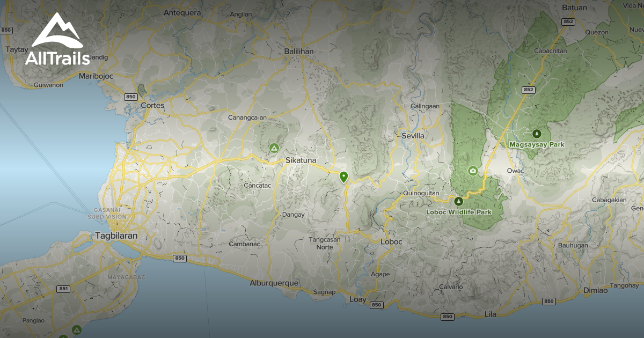The width and height of the screenshot is (644, 338).
Task: Select the Sikatuna place name
Action: point(301,160)
